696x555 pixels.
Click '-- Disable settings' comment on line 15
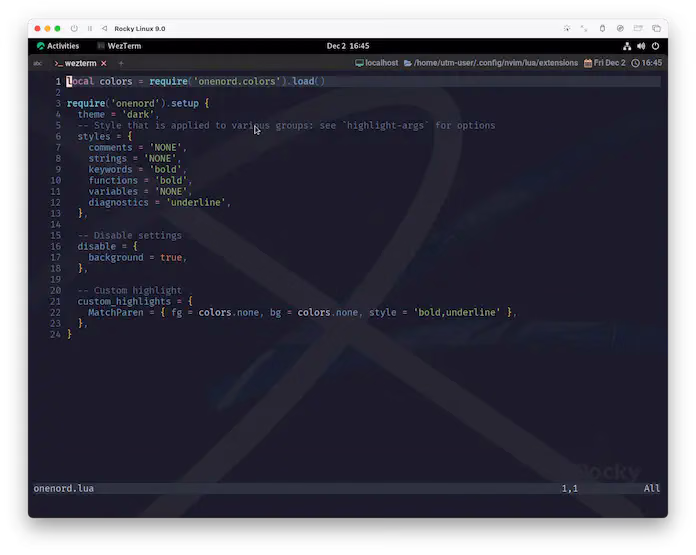130,235
